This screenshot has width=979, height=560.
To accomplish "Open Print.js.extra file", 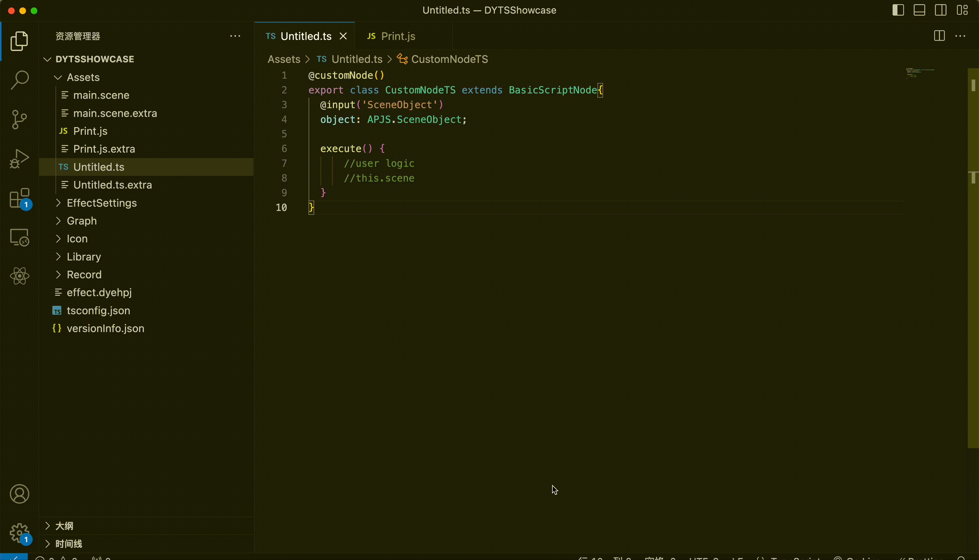I will pyautogui.click(x=146, y=149).
